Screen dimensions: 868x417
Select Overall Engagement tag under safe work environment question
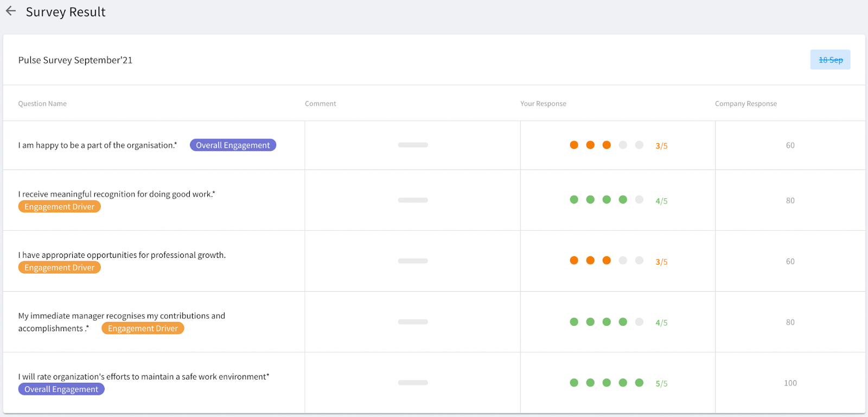tap(61, 389)
